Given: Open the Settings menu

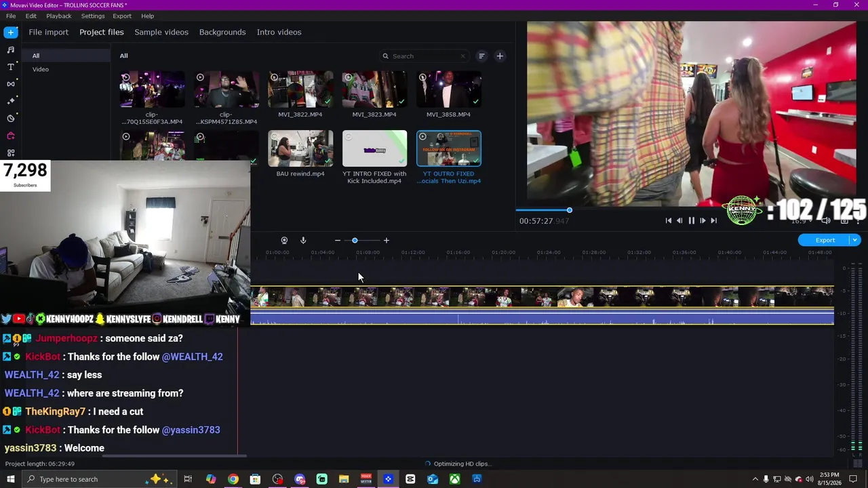Looking at the screenshot, I should [93, 16].
